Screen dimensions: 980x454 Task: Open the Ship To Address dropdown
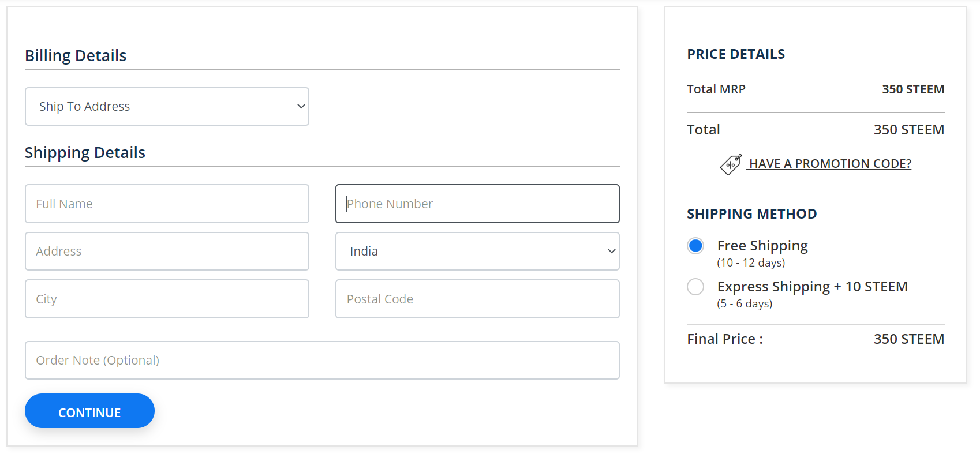coord(167,107)
